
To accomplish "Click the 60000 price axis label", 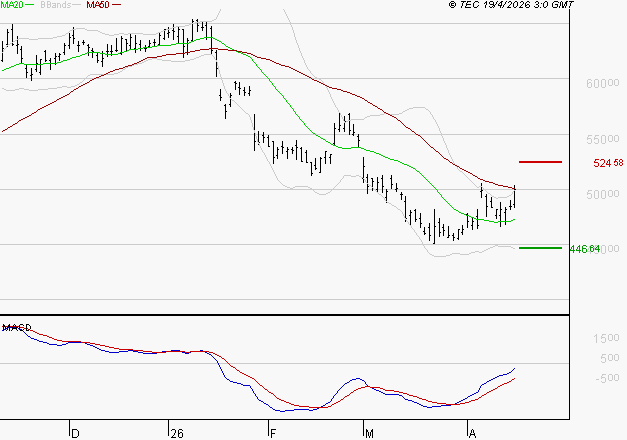I will [603, 84].
